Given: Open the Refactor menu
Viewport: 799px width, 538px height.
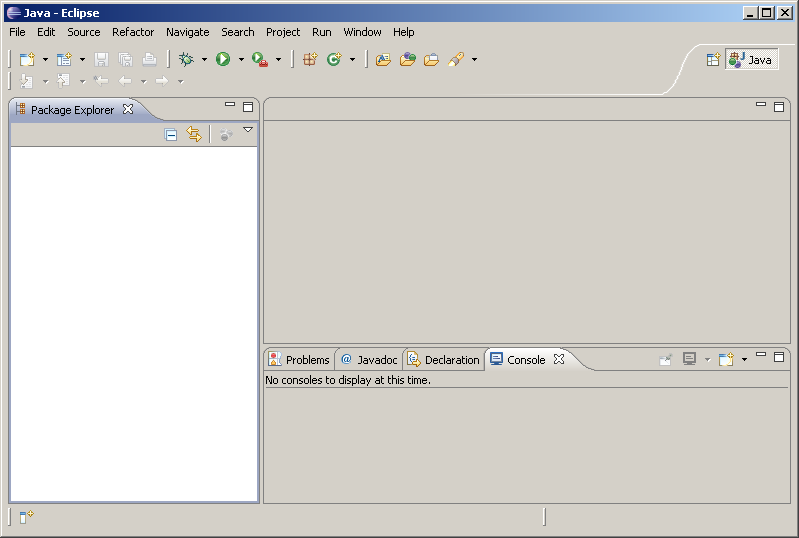Looking at the screenshot, I should [133, 32].
